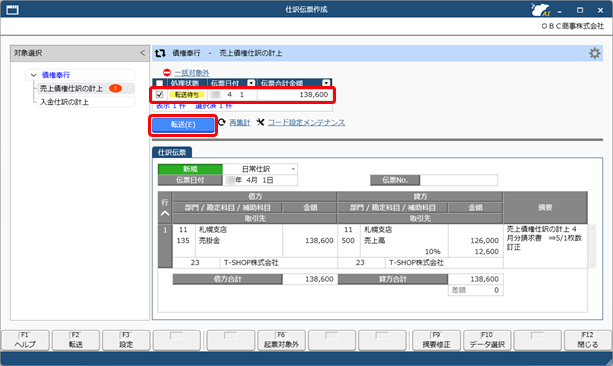613x366 pixels.
Task: Click the ＯＢＣ商事株式会社 company name
Action: pos(572,26)
